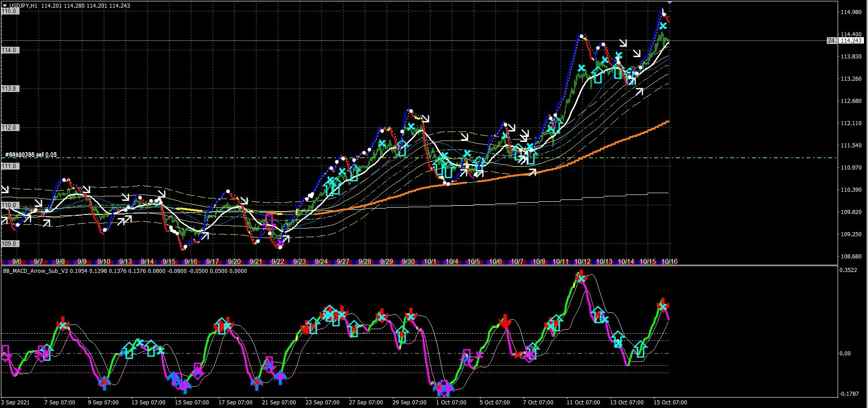
Task: Click the 114.243 current price tag
Action: 850,41
